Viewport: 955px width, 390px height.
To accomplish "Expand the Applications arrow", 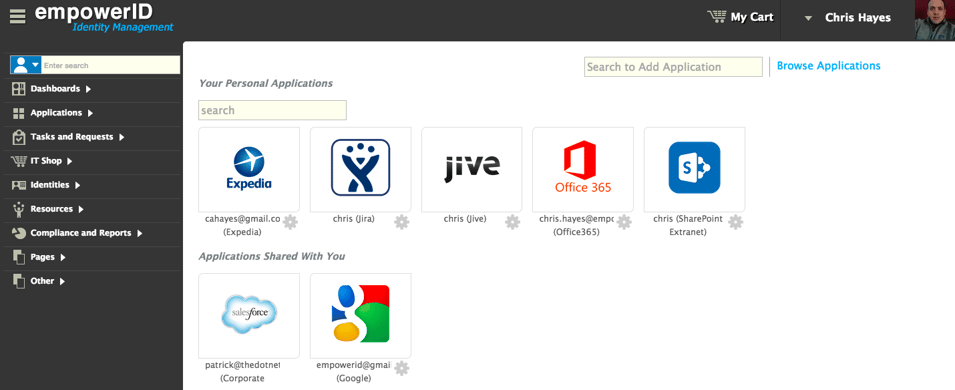I will [90, 113].
